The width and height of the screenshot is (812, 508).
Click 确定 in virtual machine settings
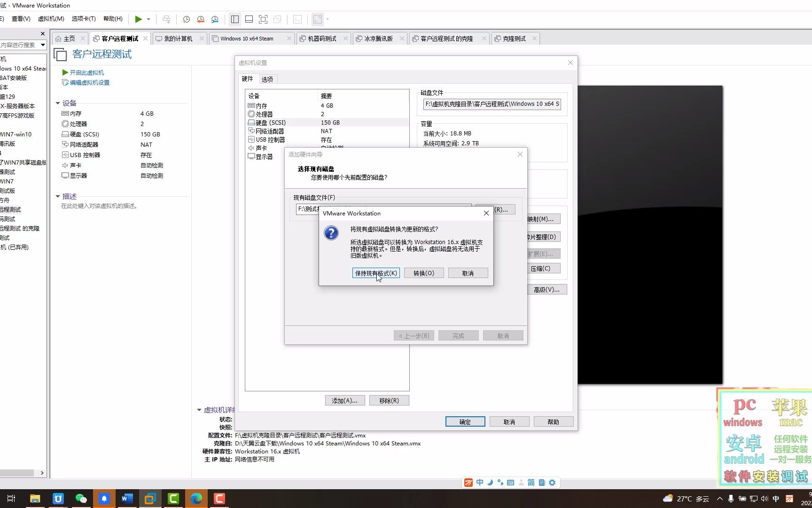(x=465, y=422)
